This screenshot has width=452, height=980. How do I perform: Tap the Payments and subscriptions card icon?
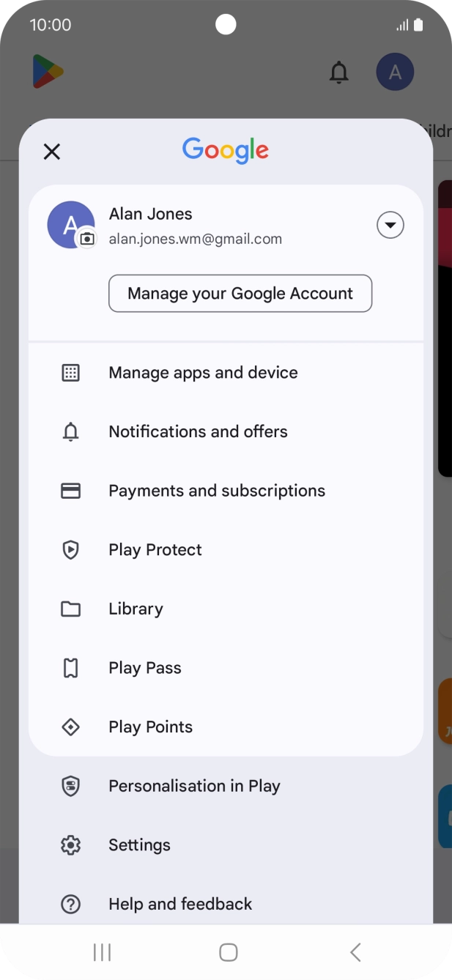tap(70, 491)
